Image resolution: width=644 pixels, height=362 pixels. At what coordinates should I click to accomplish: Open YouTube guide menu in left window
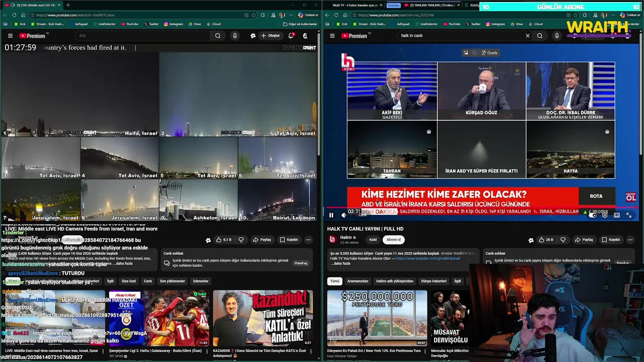pyautogui.click(x=10, y=36)
